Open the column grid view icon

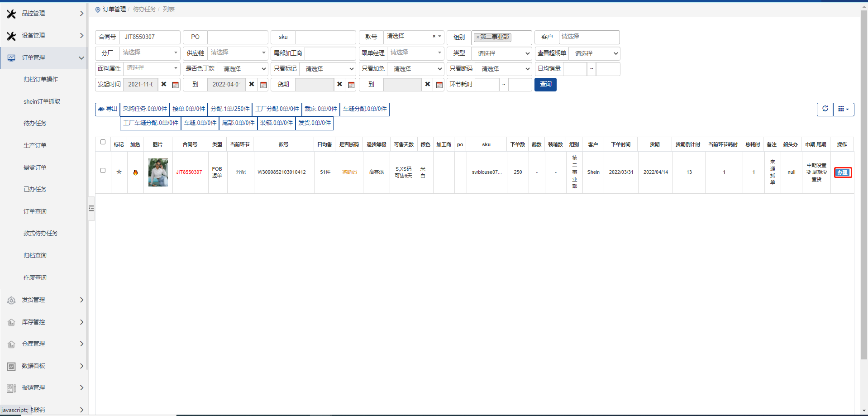pos(843,109)
